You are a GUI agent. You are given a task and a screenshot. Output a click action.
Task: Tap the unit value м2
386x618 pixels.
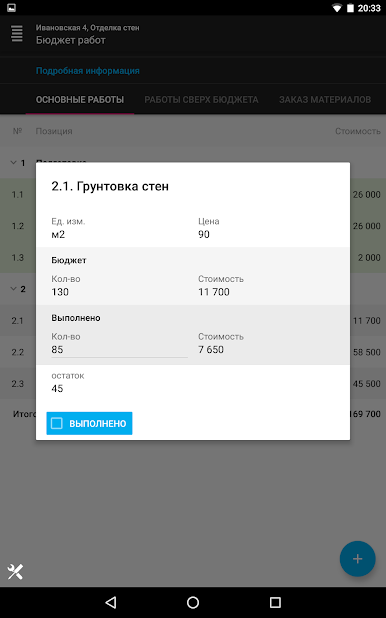58,234
